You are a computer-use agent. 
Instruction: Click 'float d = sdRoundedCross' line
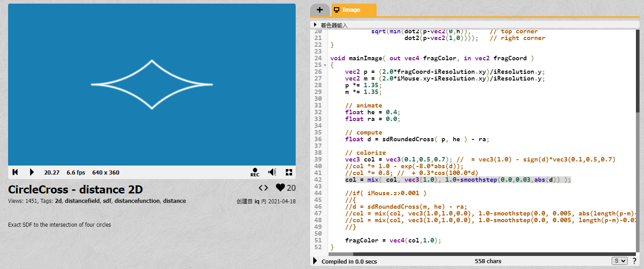pyautogui.click(x=417, y=139)
